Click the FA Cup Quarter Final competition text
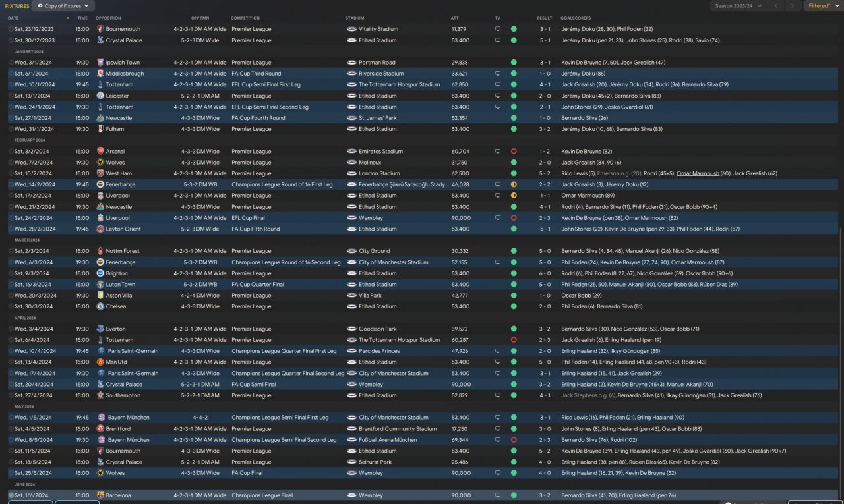 click(x=258, y=285)
